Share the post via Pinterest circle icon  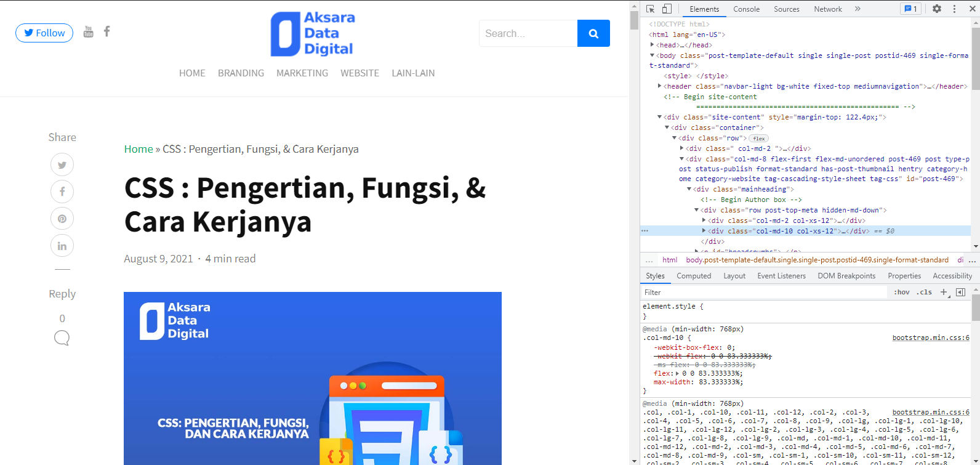(62, 219)
